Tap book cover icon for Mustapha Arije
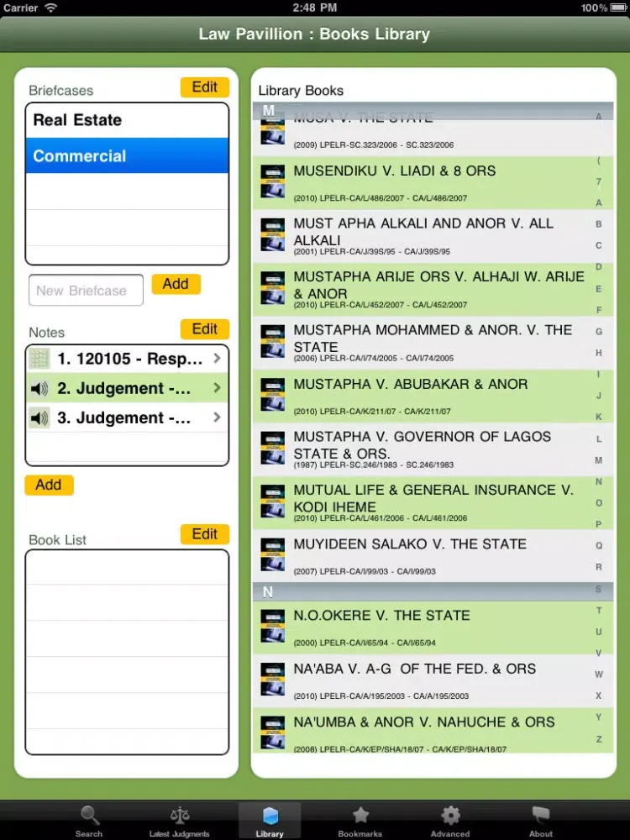 [273, 287]
